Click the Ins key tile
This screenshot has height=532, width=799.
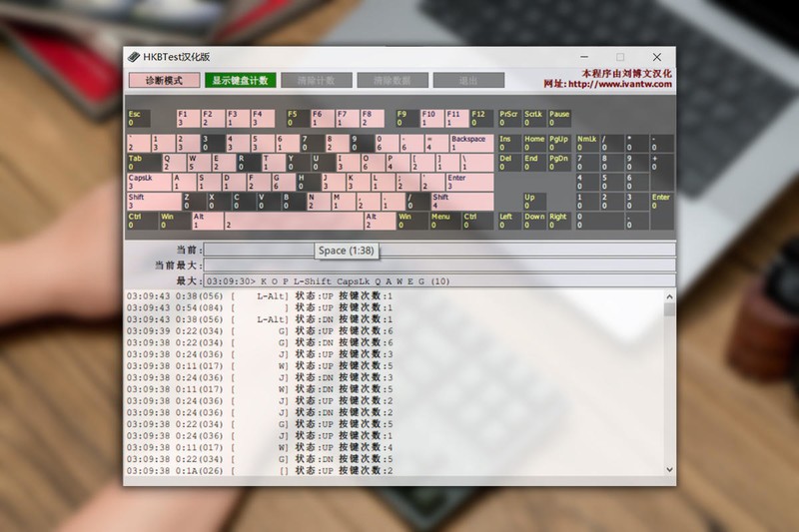point(509,143)
